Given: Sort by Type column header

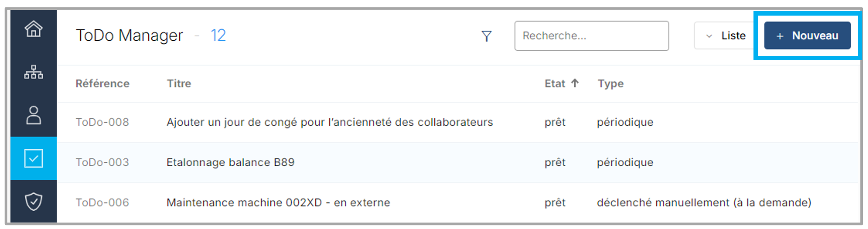Looking at the screenshot, I should point(610,84).
